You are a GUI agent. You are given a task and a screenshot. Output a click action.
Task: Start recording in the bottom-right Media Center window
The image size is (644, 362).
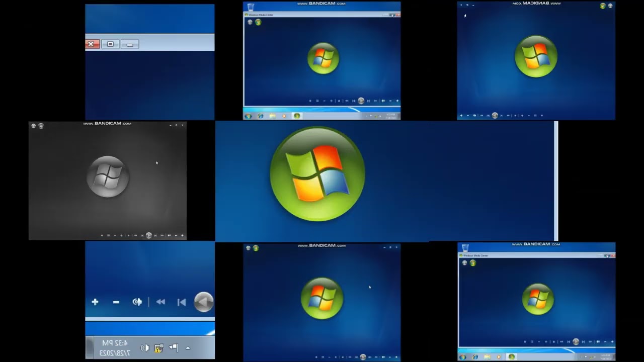(525, 342)
